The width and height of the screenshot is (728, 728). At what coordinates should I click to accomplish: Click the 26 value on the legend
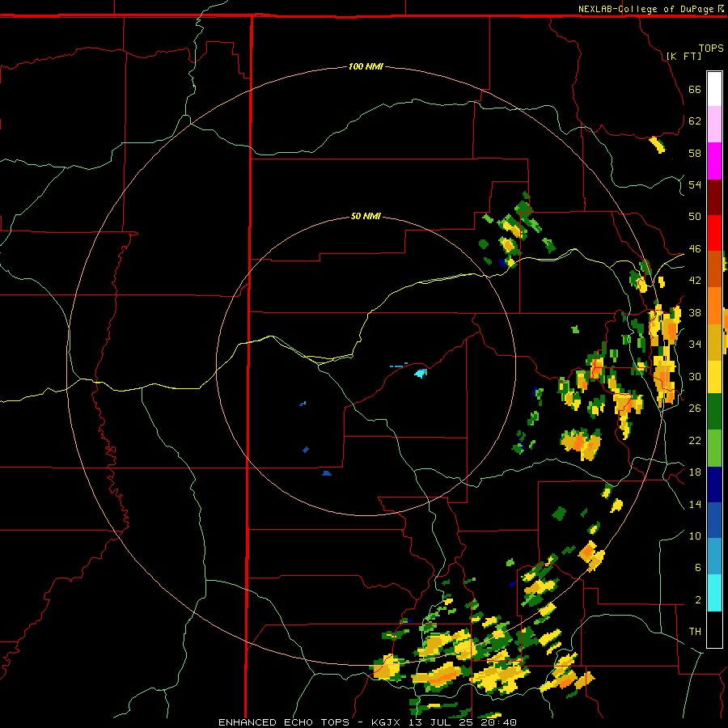click(x=695, y=408)
